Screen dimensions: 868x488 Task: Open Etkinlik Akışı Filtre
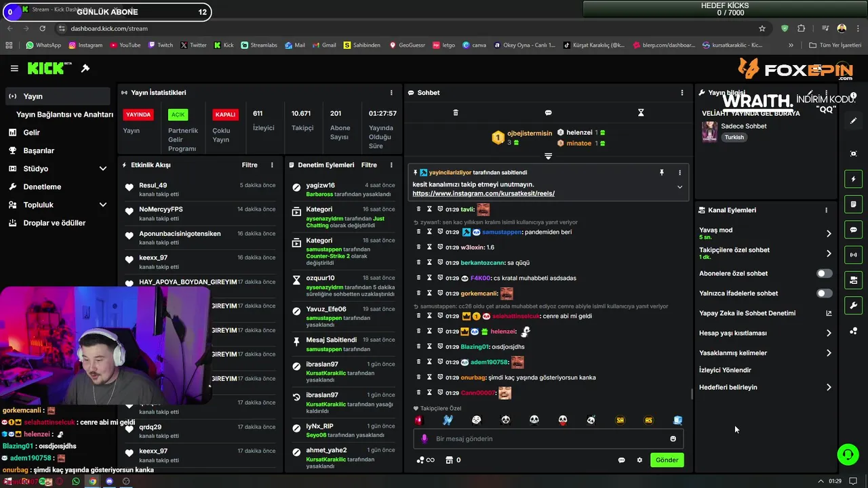[250, 165]
